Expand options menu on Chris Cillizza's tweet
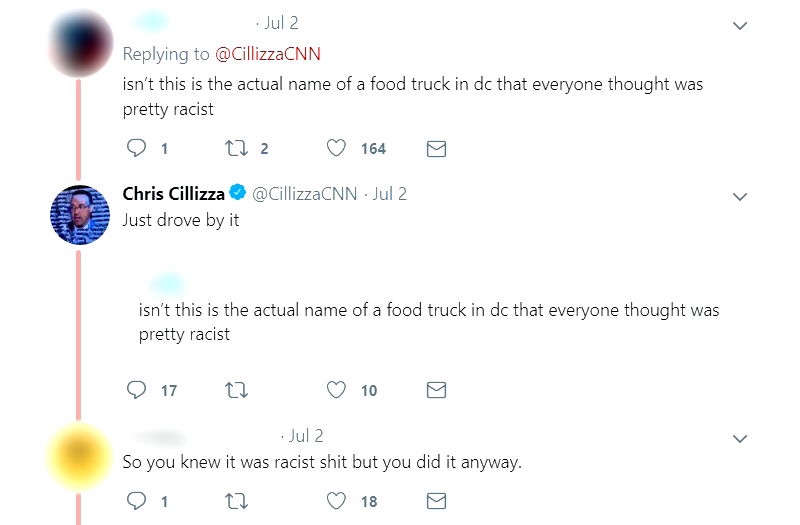The height and width of the screenshot is (525, 800). pos(740,196)
